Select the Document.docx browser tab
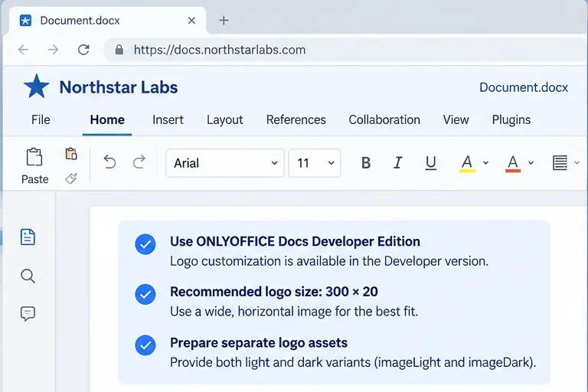The width and height of the screenshot is (588, 392). [x=106, y=20]
